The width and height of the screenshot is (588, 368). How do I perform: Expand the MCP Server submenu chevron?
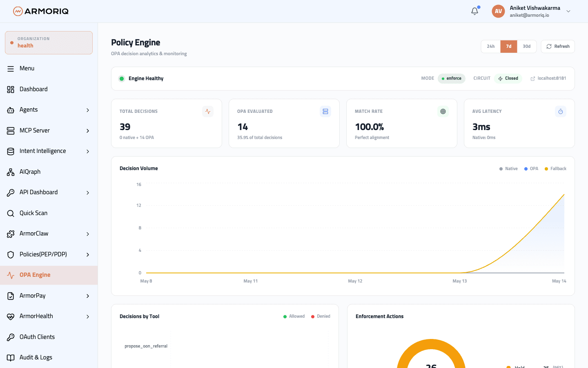click(88, 131)
